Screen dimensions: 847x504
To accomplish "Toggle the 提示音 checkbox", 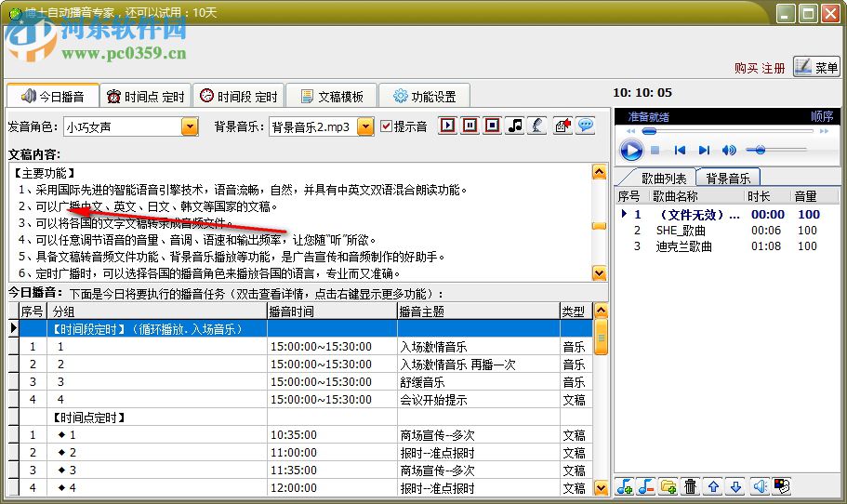I will point(386,126).
